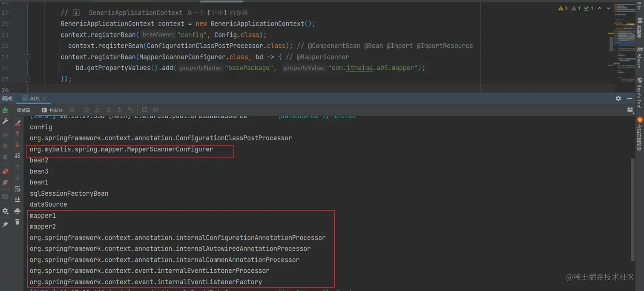Click threads list icon next to 控制台

pyautogui.click(x=72, y=110)
